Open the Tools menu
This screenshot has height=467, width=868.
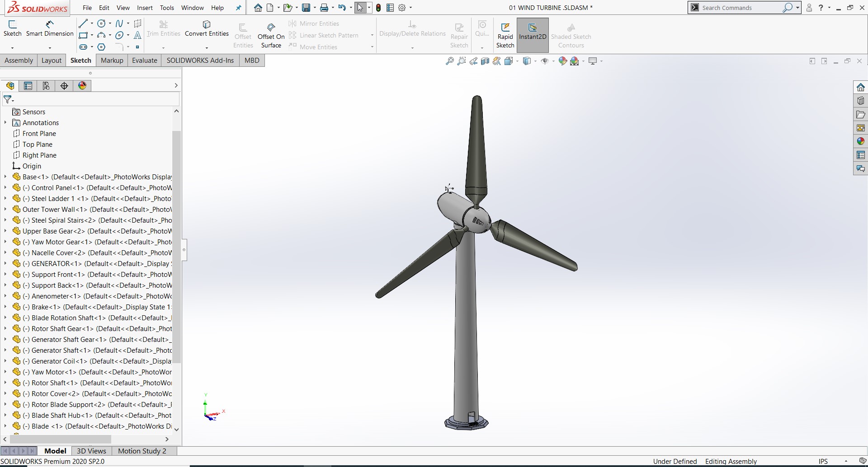pos(167,8)
